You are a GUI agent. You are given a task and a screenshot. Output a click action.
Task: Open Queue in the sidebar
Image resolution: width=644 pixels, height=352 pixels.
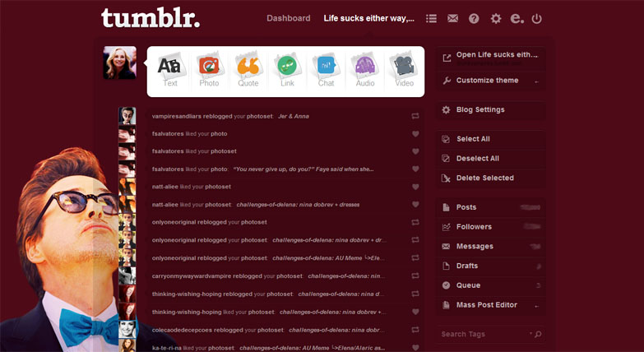pos(491,285)
